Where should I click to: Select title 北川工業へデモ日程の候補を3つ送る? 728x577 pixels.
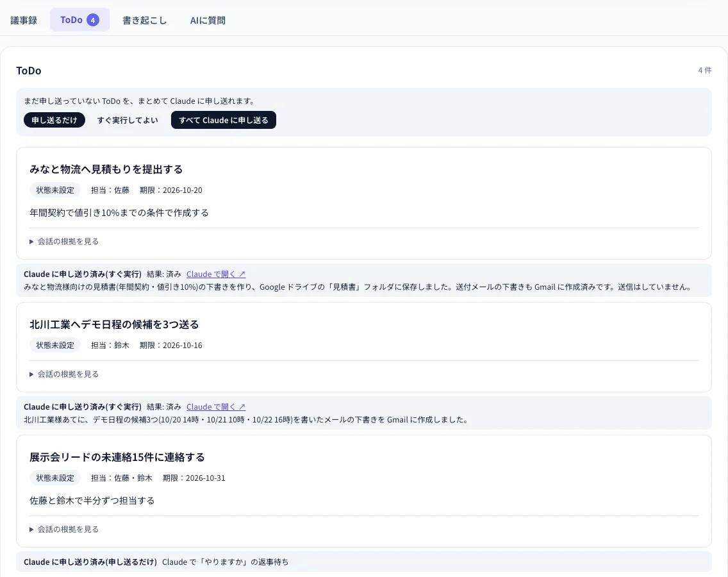coord(114,324)
